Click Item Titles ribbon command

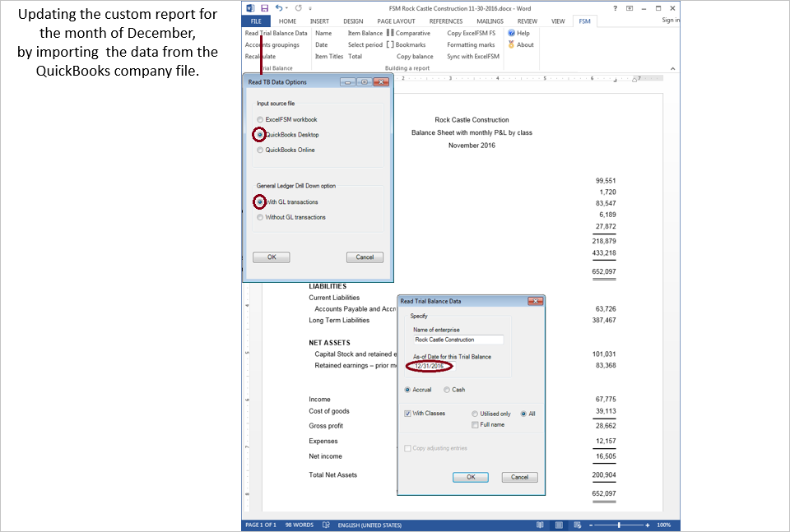(329, 57)
